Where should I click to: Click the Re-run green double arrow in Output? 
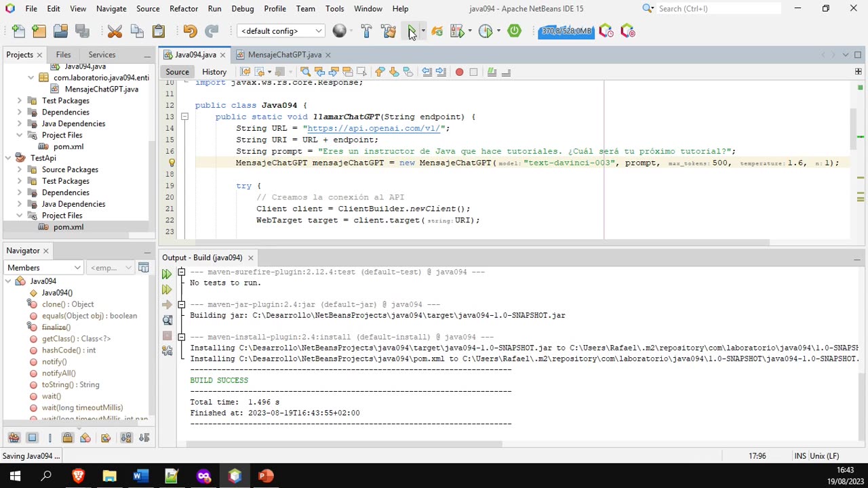167,274
